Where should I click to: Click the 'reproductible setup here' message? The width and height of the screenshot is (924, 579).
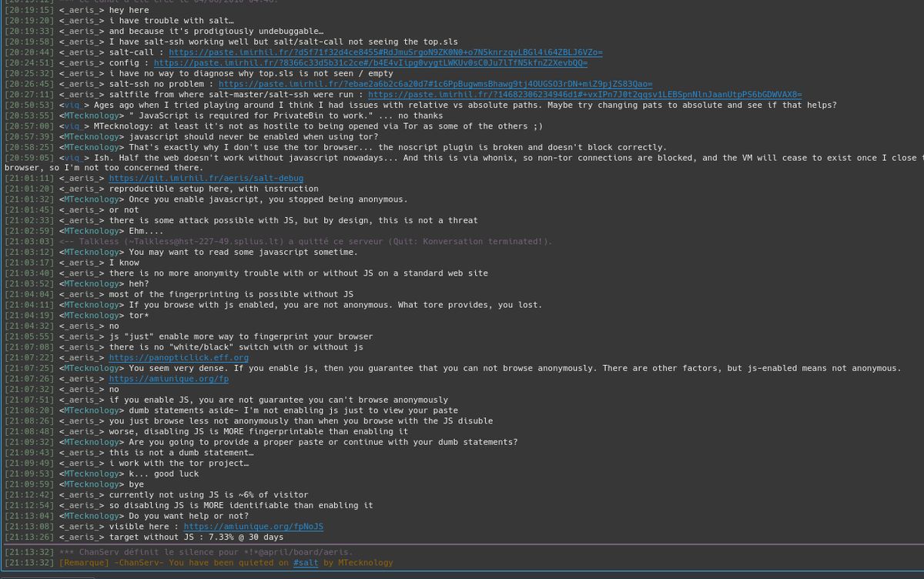213,189
